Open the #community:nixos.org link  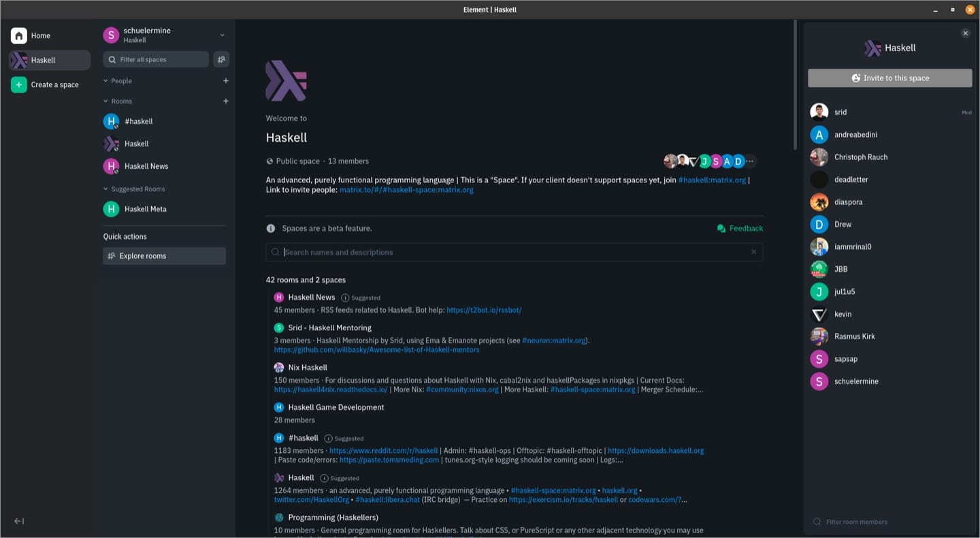point(462,390)
